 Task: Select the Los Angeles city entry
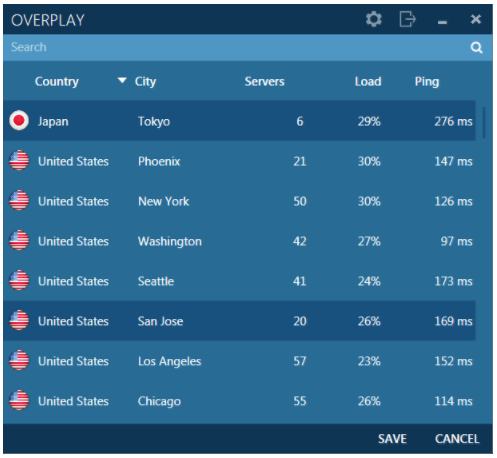[170, 362]
